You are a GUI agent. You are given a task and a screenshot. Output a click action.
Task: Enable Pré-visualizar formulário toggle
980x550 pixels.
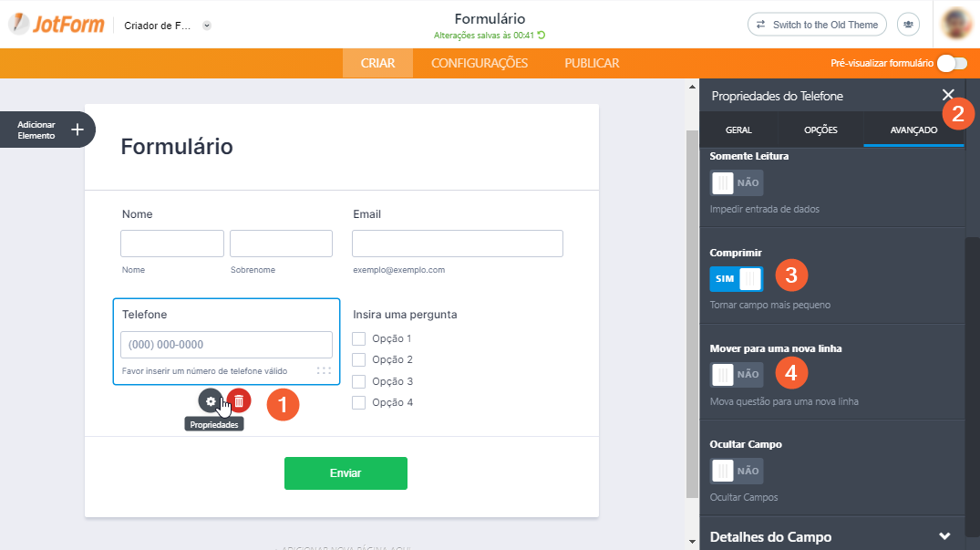[x=951, y=63]
